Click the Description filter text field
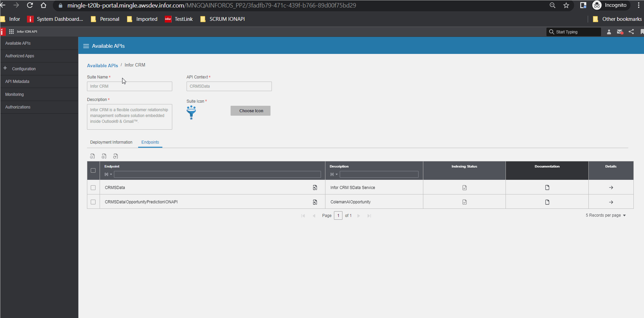The width and height of the screenshot is (644, 318). pos(379,174)
